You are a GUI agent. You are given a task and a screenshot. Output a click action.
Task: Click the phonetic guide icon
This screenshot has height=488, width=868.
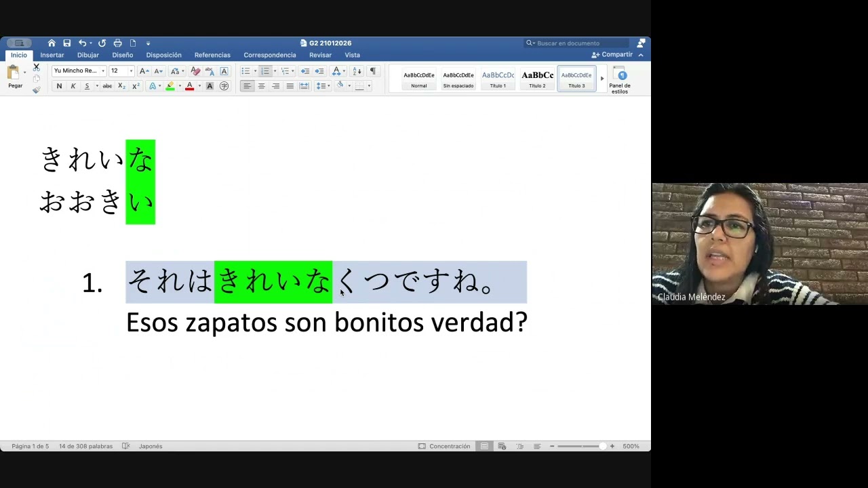[210, 70]
